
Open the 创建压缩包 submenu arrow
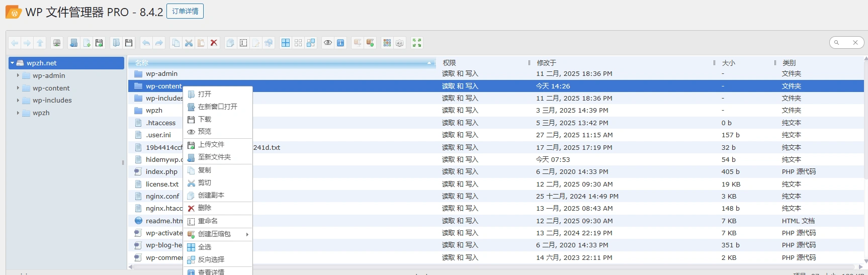point(247,234)
